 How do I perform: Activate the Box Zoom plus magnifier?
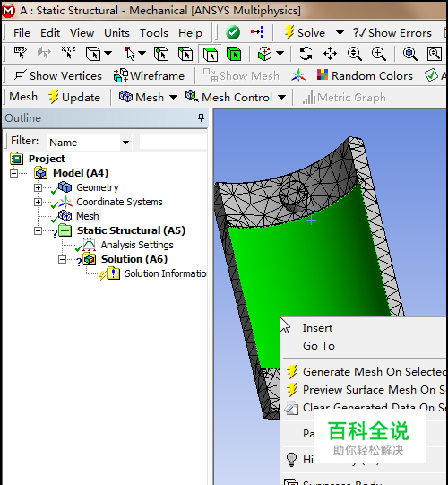(379, 54)
